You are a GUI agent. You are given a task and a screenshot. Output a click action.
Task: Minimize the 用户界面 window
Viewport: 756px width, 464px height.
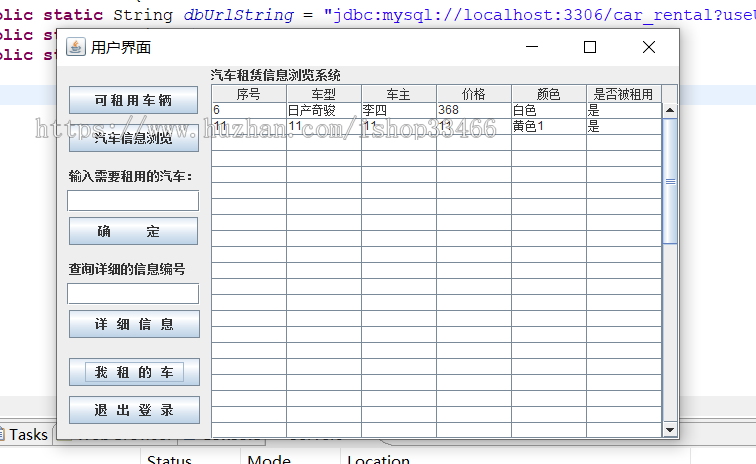pos(532,47)
